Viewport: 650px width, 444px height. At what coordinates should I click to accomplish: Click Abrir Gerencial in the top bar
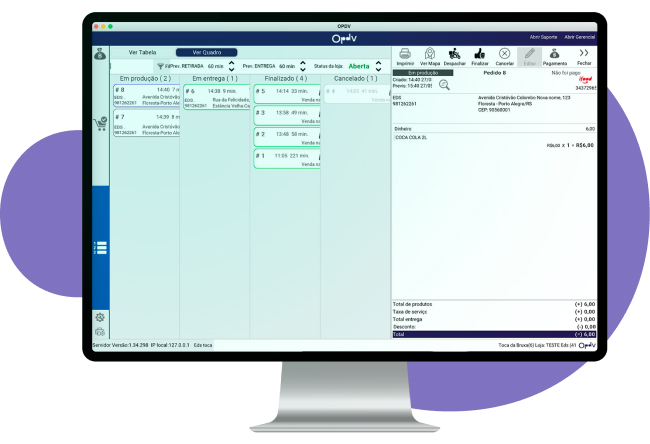[580, 37]
